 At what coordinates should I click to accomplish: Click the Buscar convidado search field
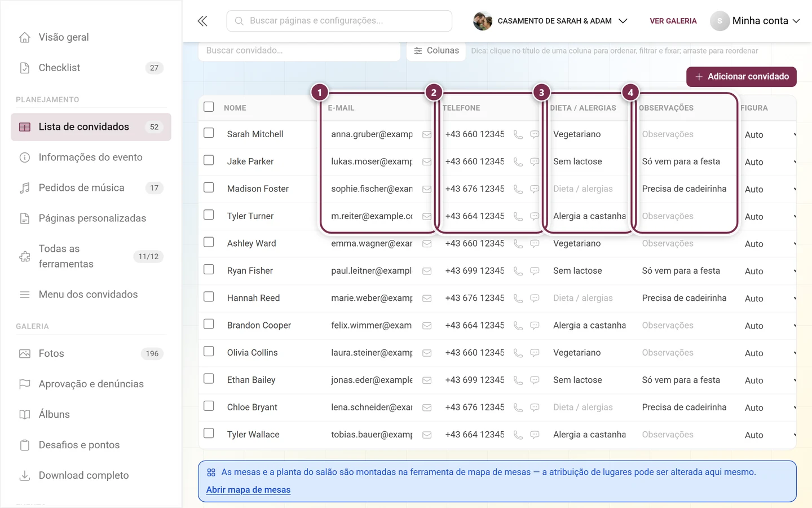pyautogui.click(x=299, y=51)
